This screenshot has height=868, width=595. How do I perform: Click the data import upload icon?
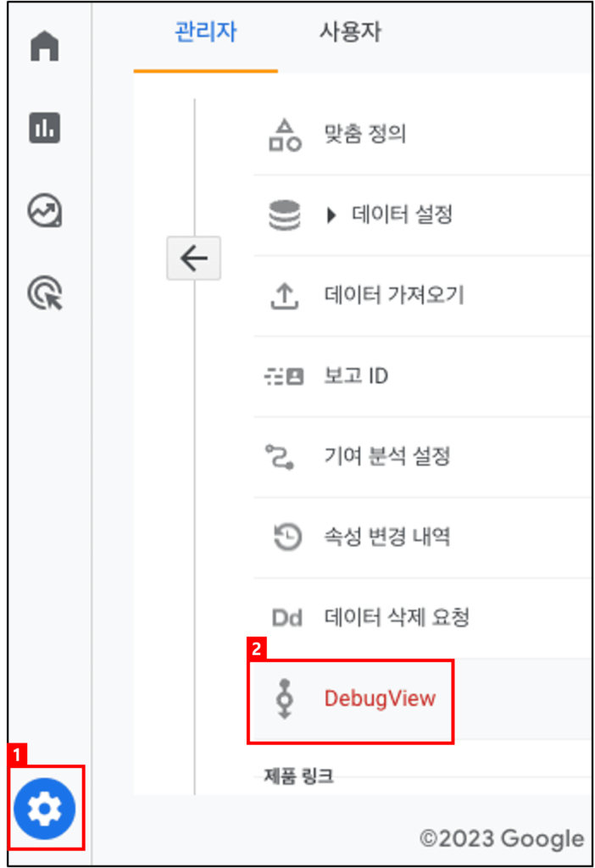(x=285, y=296)
